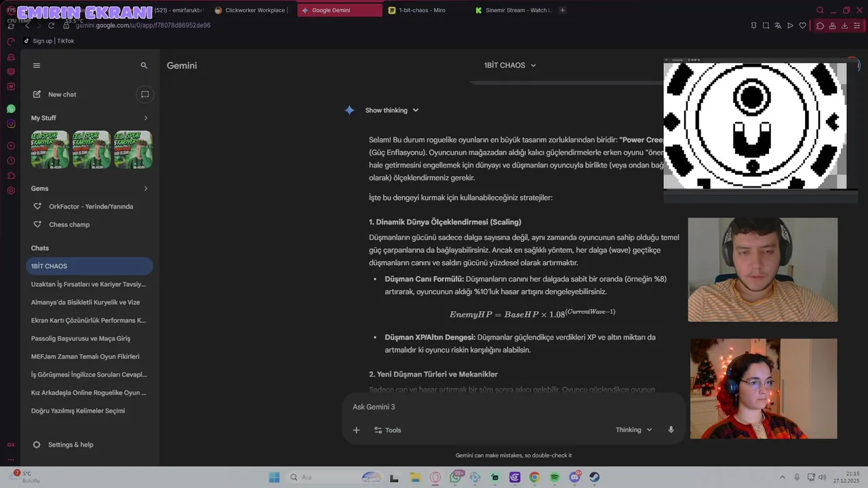Open the browser downloads icon
The width and height of the screenshot is (868, 488).
pyautogui.click(x=844, y=26)
